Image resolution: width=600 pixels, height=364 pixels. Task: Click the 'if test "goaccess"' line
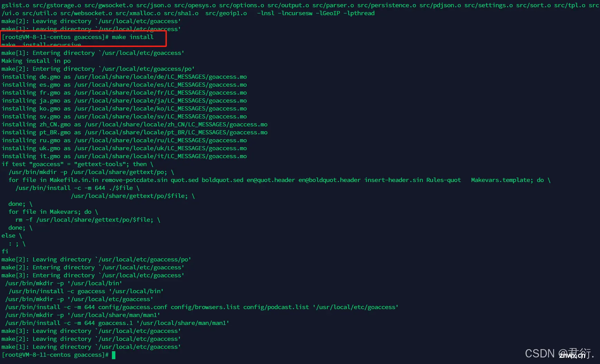[x=77, y=164]
